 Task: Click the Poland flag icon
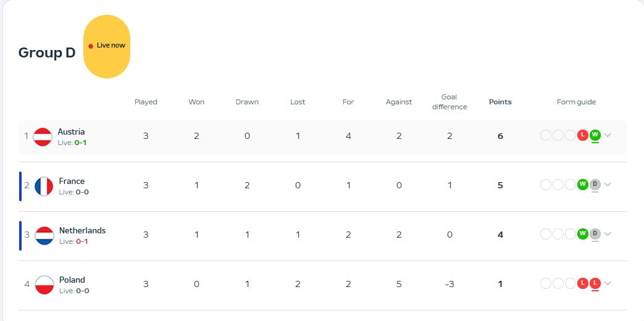click(x=44, y=285)
